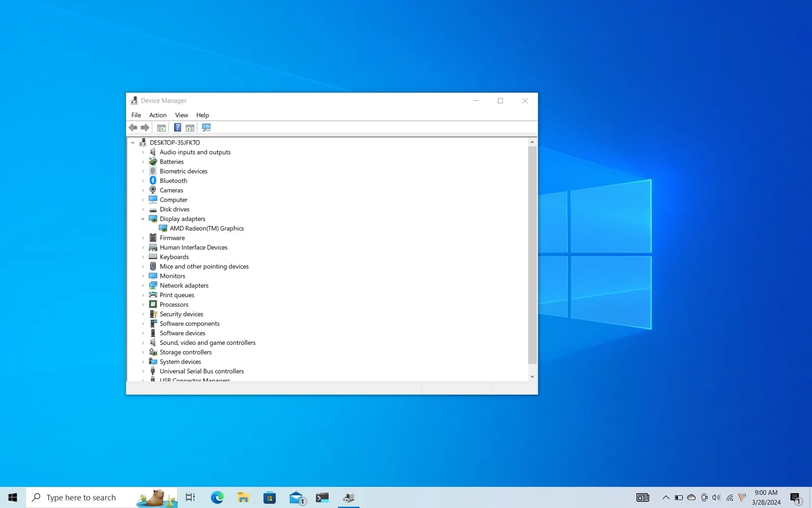Viewport: 812px width, 508px height.
Task: Click the scroll down arrow in the device list
Action: tap(532, 376)
